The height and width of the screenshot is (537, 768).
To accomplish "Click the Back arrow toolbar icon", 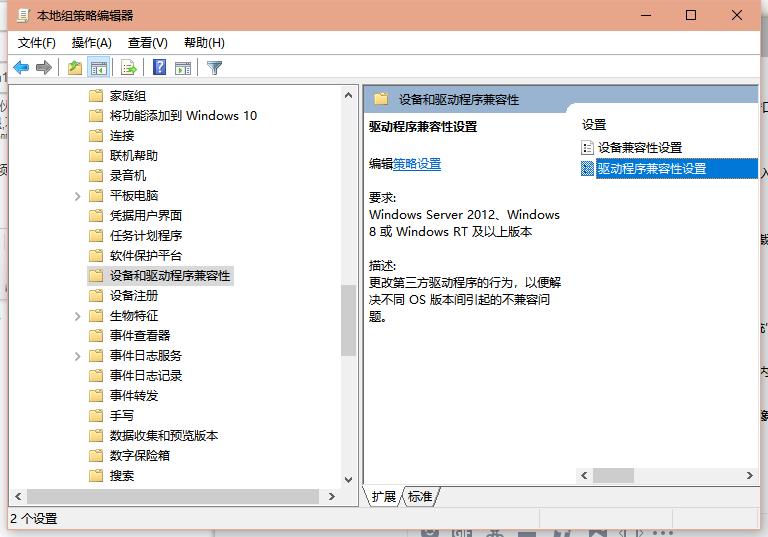I will 22,68.
